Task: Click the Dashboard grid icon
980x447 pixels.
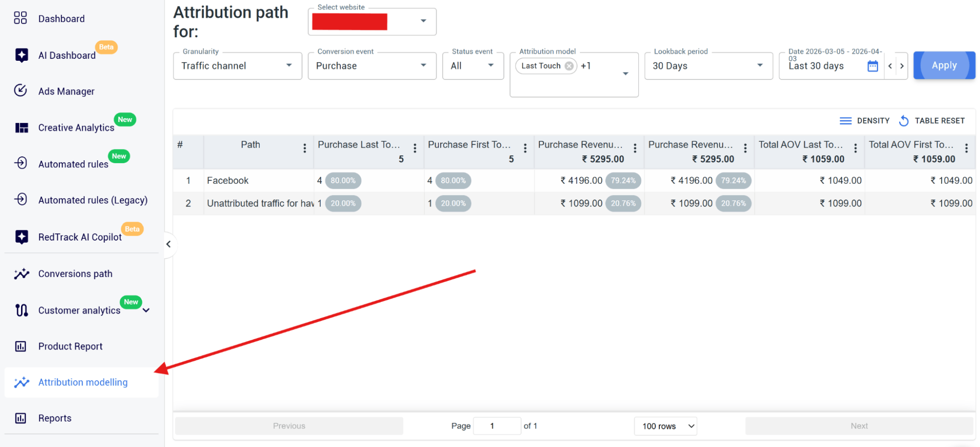Action: point(21,18)
